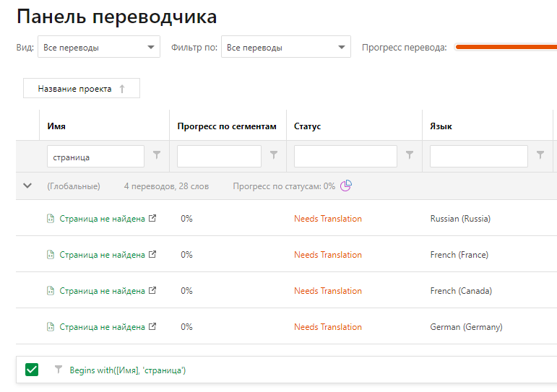Click filter icon next to Имя search field
This screenshot has height=392, width=557.
pyautogui.click(x=157, y=155)
